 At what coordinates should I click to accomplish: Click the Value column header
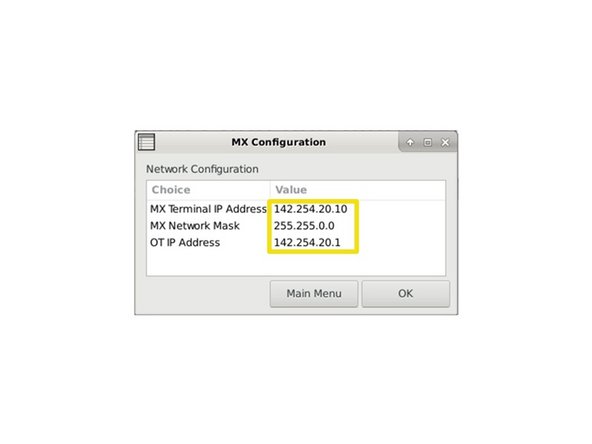(x=291, y=190)
